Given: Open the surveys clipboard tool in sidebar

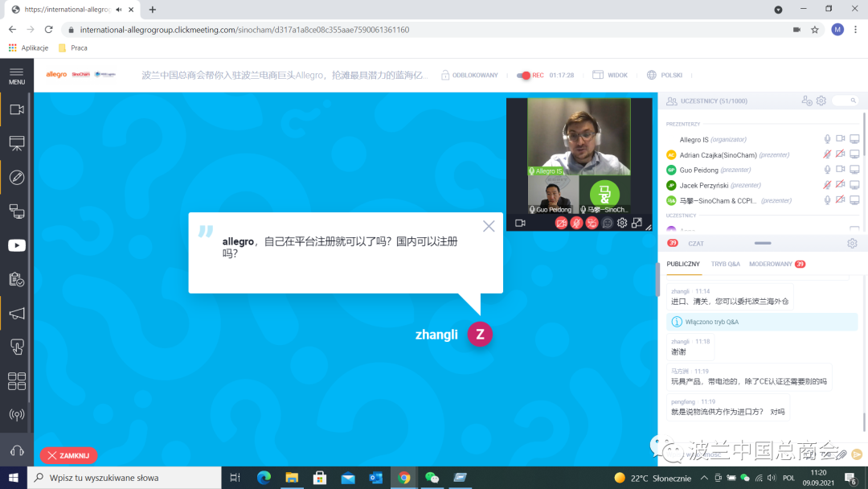Looking at the screenshot, I should click(16, 279).
